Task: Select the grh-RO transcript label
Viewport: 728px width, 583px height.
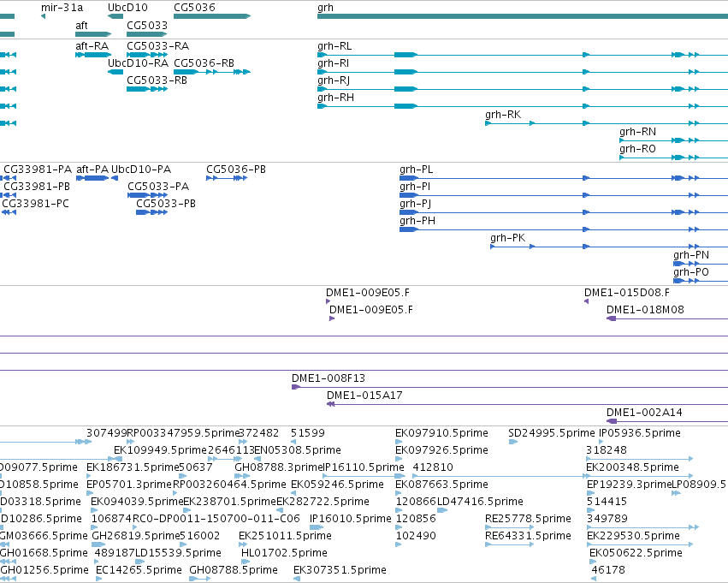Action: (x=637, y=149)
